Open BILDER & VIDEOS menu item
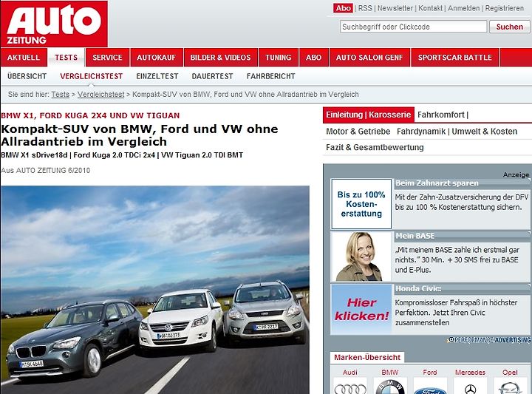 tap(220, 58)
